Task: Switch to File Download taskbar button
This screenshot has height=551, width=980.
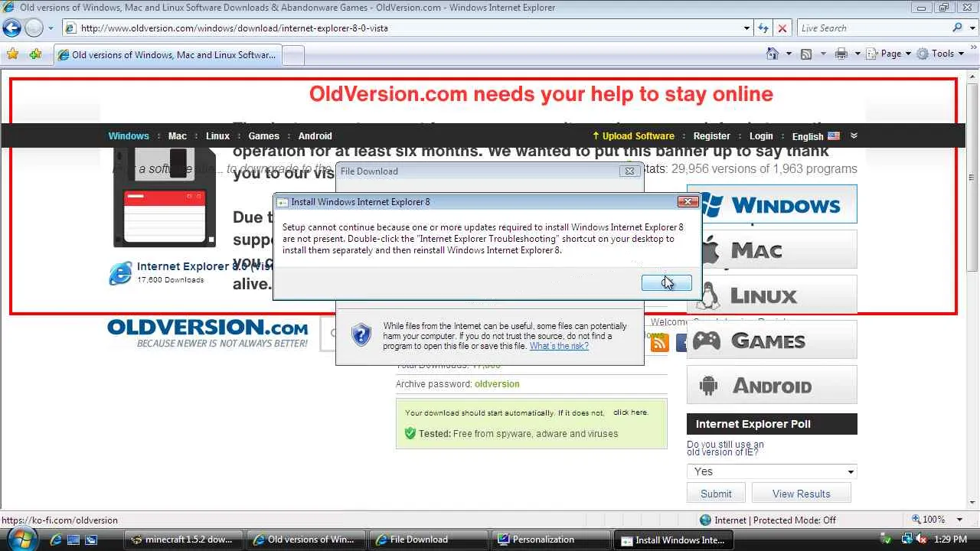Action: click(428, 540)
